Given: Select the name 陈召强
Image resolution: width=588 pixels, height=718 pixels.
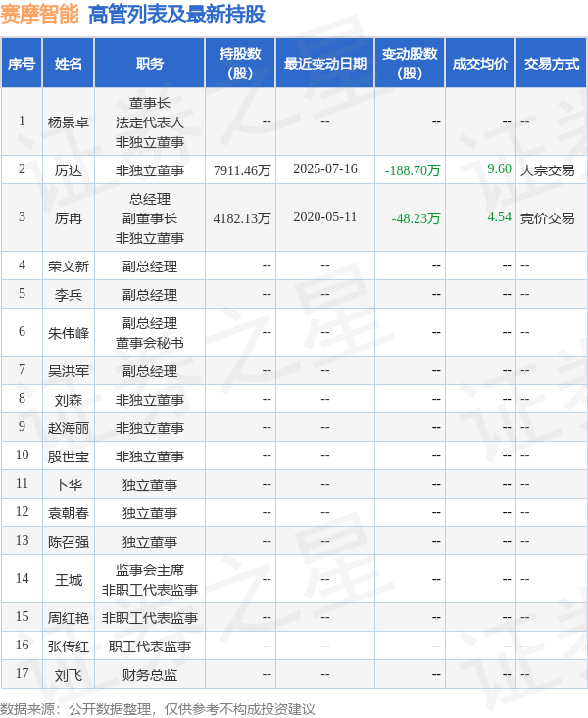Looking at the screenshot, I should (x=69, y=542).
